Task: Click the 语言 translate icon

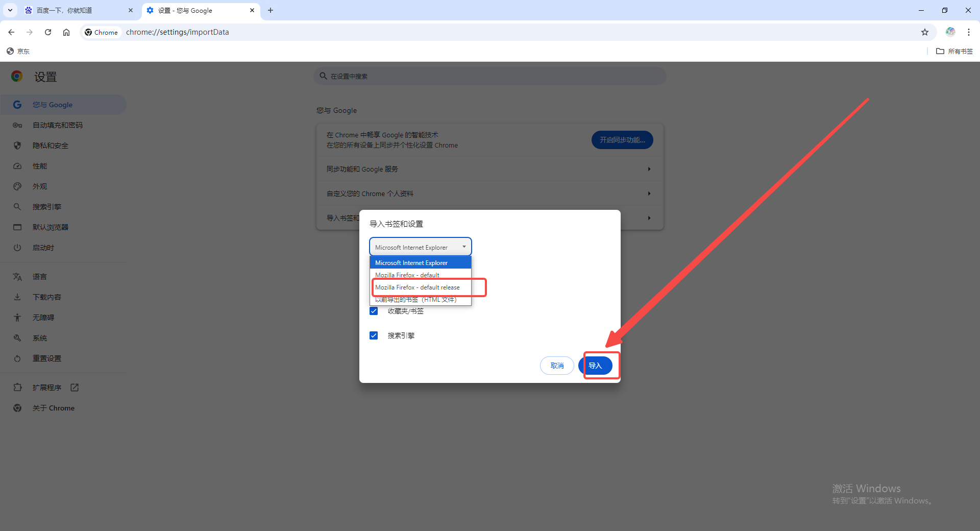Action: tap(17, 277)
